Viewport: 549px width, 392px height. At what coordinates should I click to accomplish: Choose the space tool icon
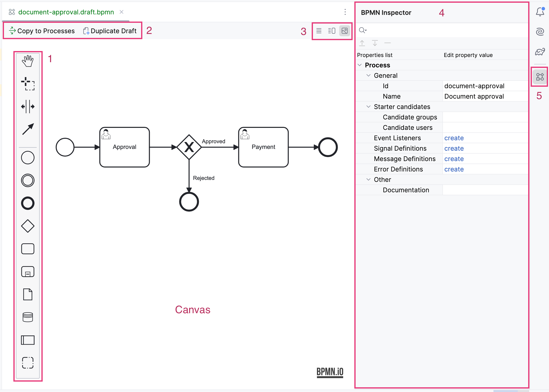28,107
